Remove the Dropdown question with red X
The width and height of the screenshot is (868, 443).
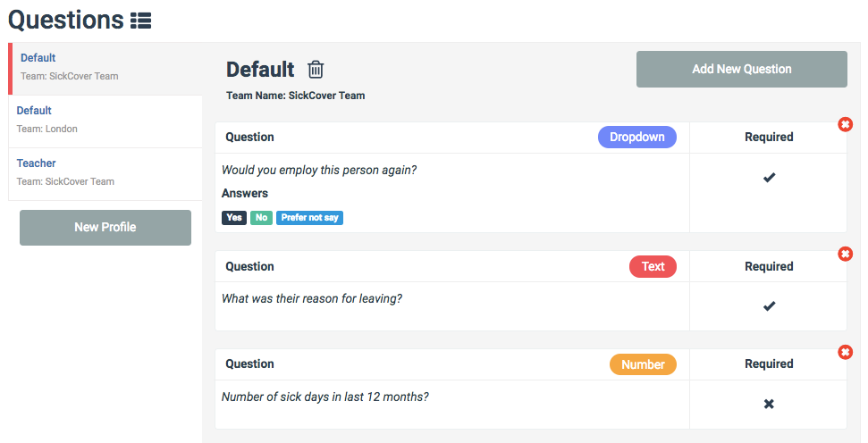(845, 124)
